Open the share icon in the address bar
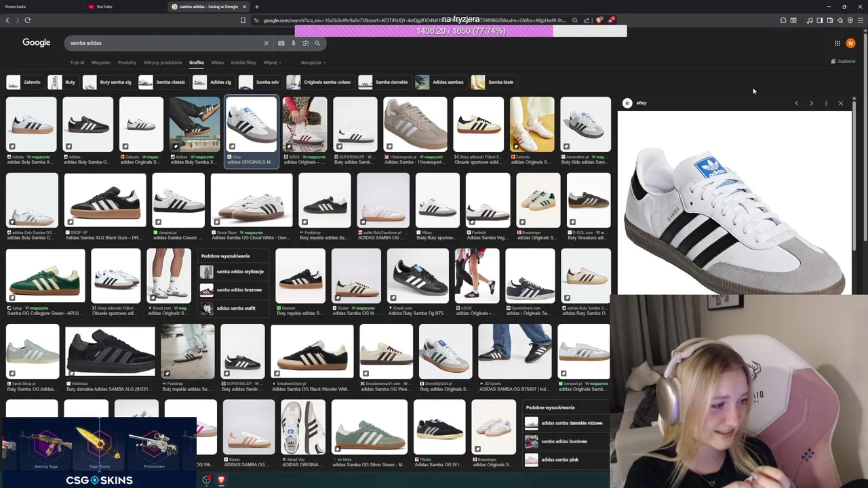Viewport: 868px width, 488px height. (587, 20)
